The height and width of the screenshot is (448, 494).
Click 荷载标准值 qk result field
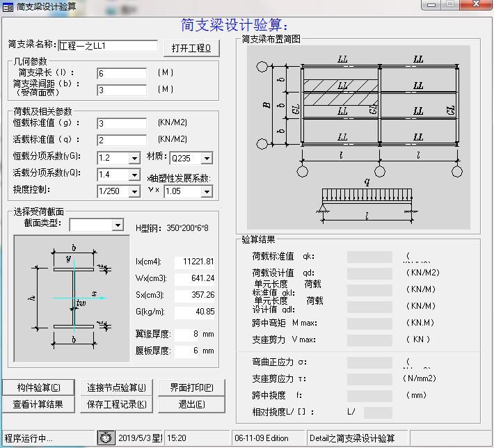369,257
